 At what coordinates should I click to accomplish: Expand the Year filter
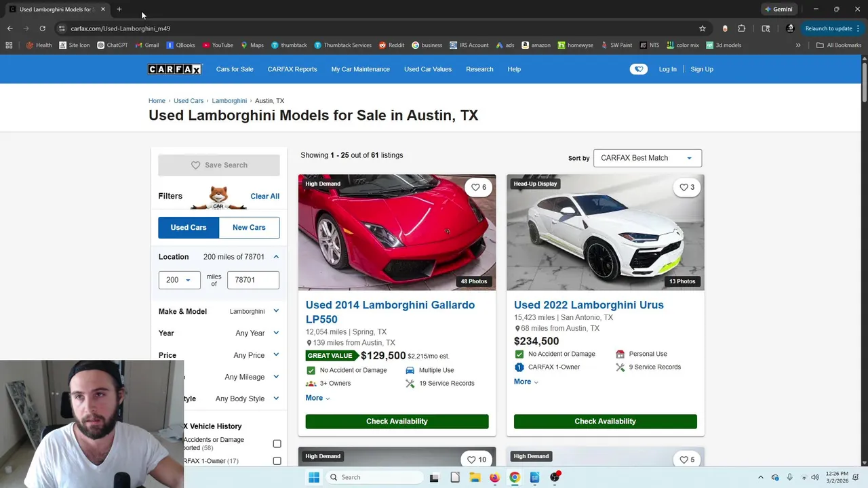click(x=219, y=333)
